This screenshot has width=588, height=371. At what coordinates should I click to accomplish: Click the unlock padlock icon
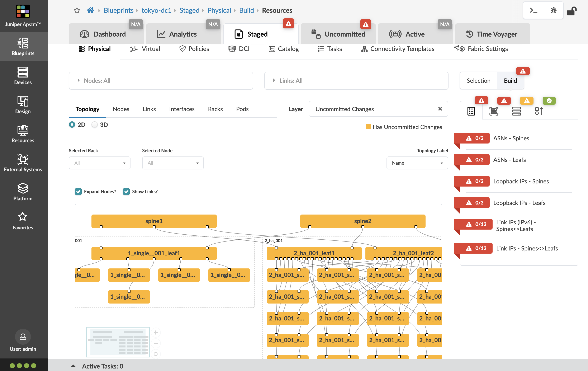click(571, 11)
